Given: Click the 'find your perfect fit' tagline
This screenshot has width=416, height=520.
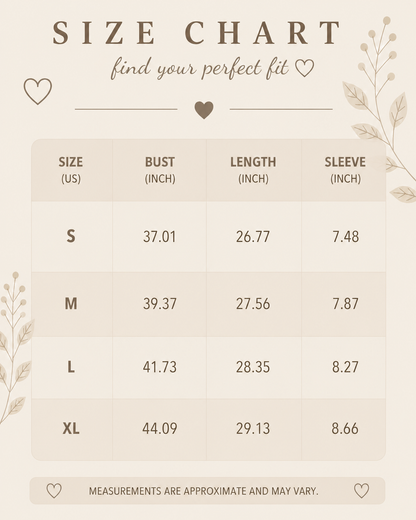Looking at the screenshot, I should (199, 68).
